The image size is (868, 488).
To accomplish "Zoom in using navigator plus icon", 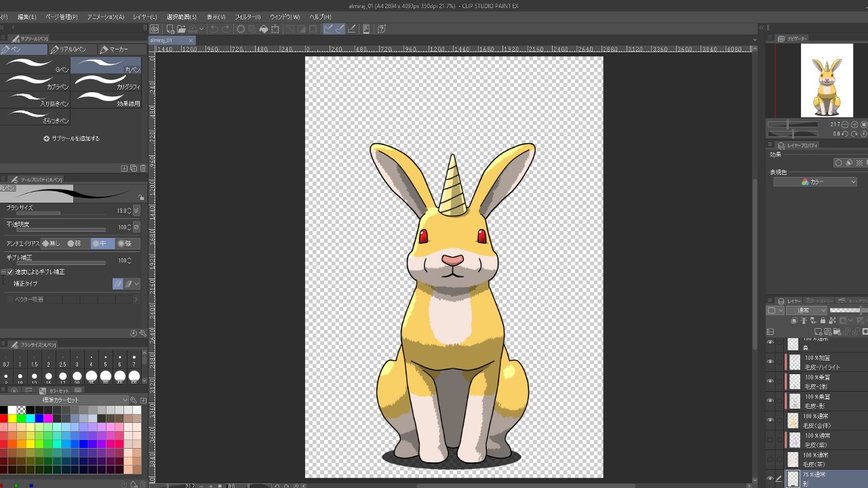I will click(x=854, y=125).
